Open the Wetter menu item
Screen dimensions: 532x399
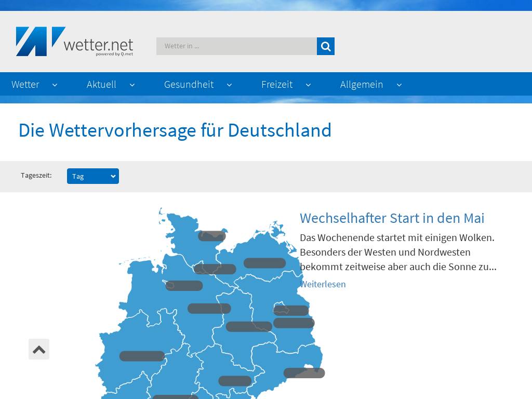25,85
